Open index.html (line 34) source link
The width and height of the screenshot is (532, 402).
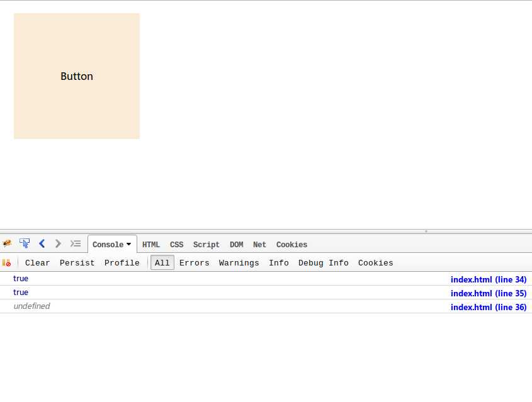click(488, 279)
